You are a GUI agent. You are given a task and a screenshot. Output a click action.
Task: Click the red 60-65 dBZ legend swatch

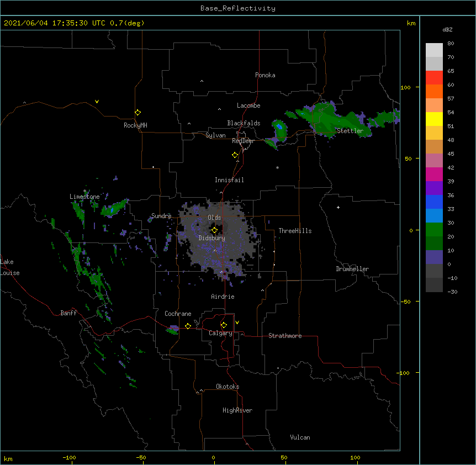434,78
